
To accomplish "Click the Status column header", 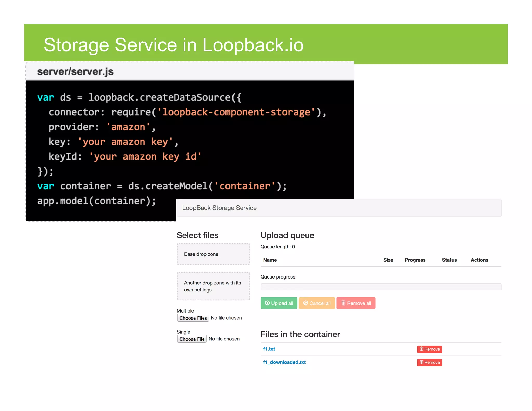I will (449, 260).
